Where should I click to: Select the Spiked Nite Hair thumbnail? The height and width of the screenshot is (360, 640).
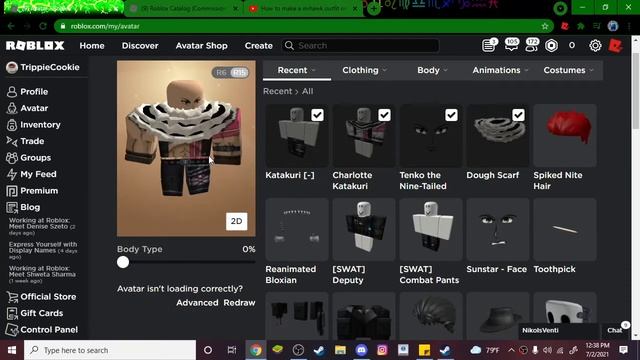point(565,136)
